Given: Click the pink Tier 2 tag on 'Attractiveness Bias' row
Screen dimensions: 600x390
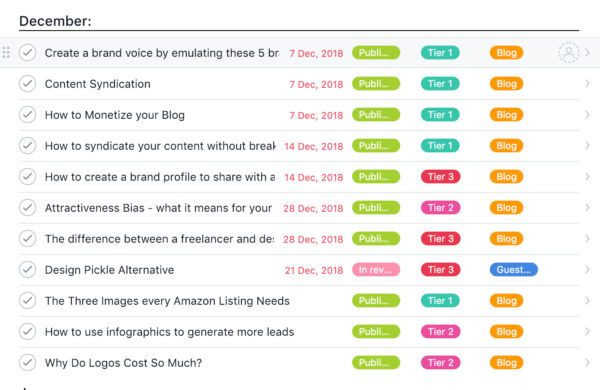Looking at the screenshot, I should [440, 208].
